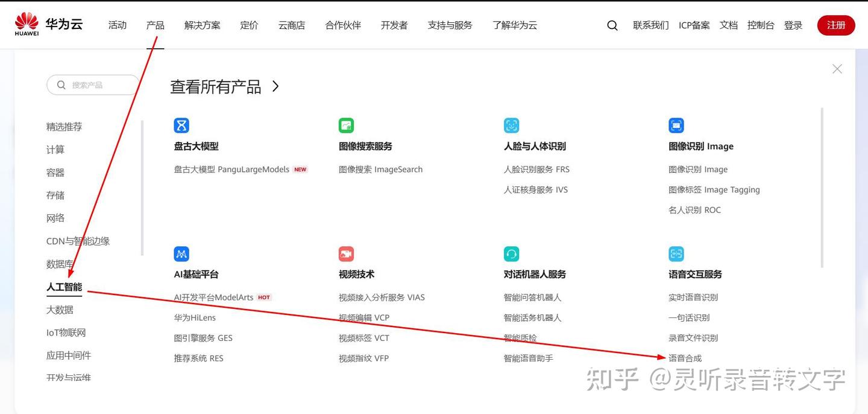The width and height of the screenshot is (868, 414).
Task: Click the 图像识别 Image category icon
Action: coord(676,126)
